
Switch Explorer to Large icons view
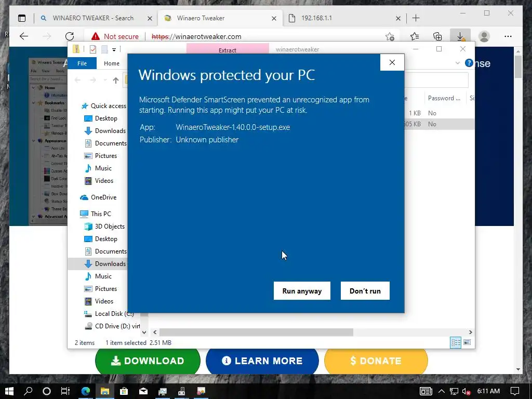[x=467, y=342]
